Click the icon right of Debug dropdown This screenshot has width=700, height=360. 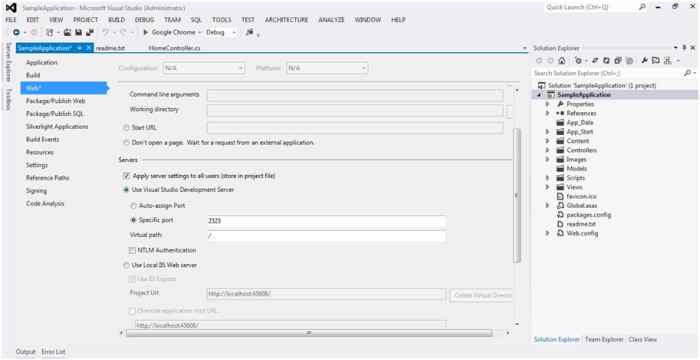(x=249, y=32)
